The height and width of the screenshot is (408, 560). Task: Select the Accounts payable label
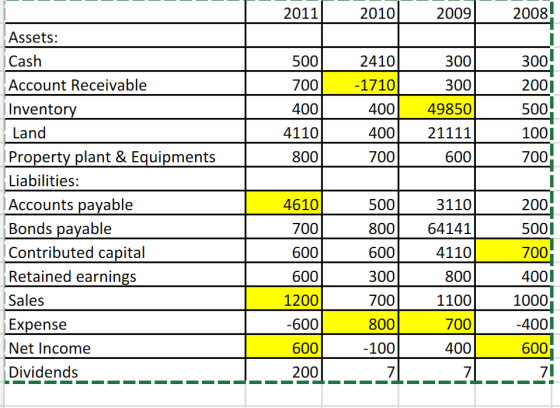click(125, 203)
